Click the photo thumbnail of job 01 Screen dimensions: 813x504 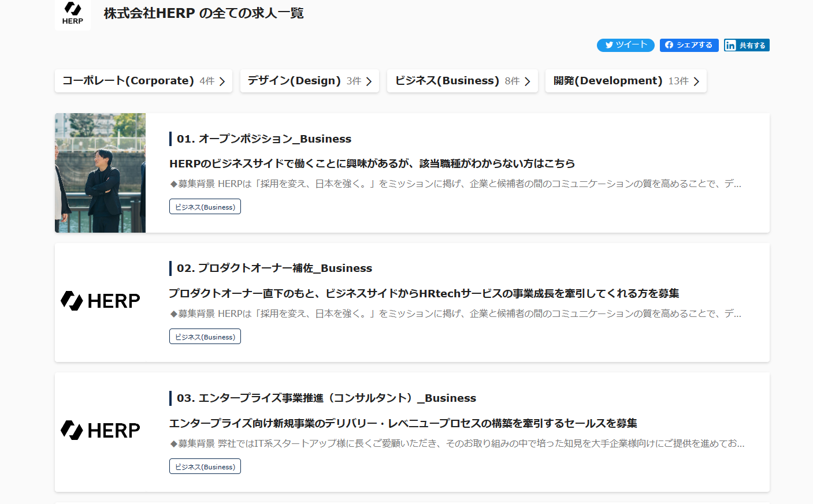click(100, 173)
